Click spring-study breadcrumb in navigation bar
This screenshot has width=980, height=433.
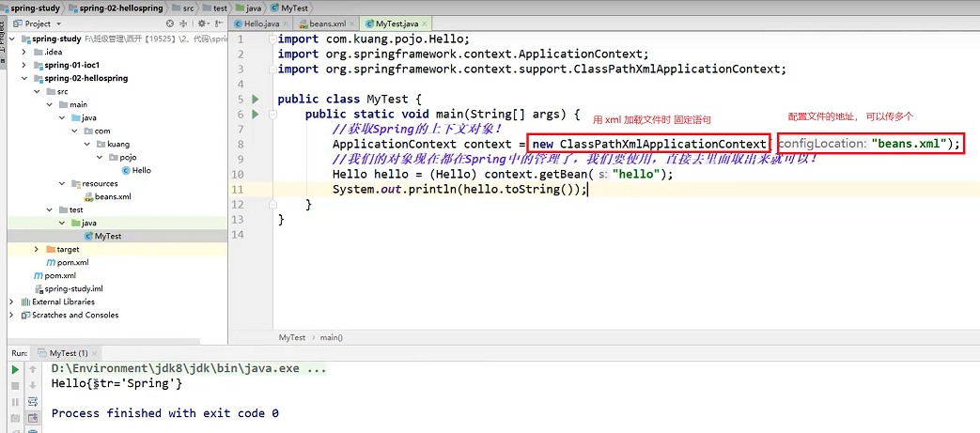click(31, 8)
